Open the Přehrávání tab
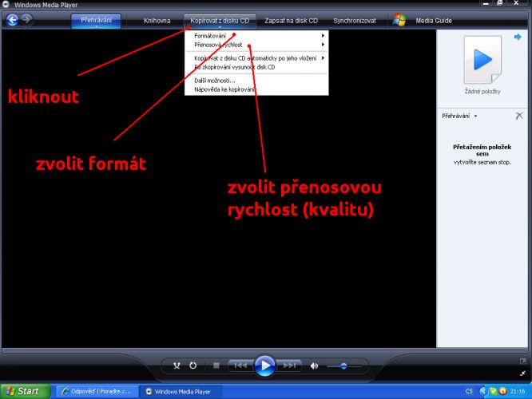532x399 pixels. [96, 20]
